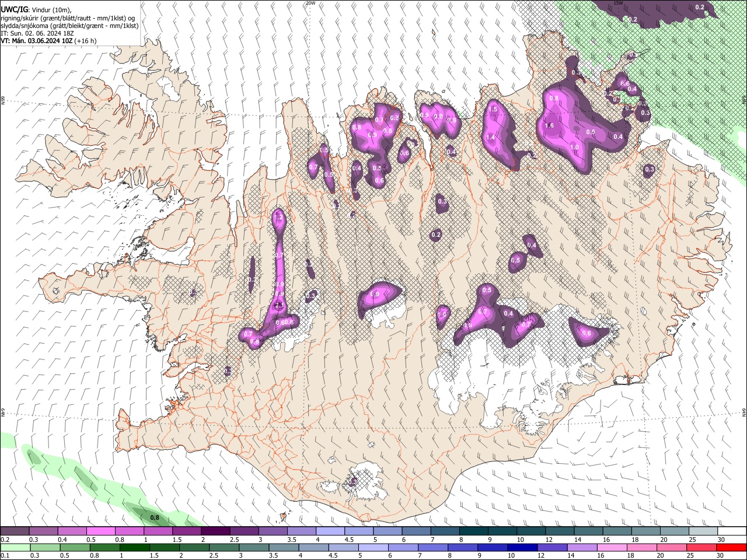
Task: Select the bright red lower swatch labeled 30
Action: click(x=731, y=547)
